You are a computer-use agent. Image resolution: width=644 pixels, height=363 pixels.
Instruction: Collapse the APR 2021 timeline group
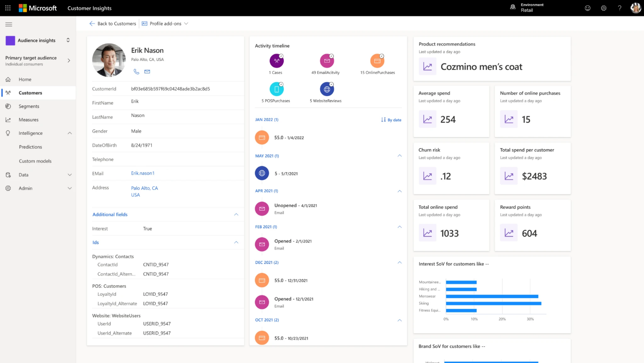[x=399, y=191]
